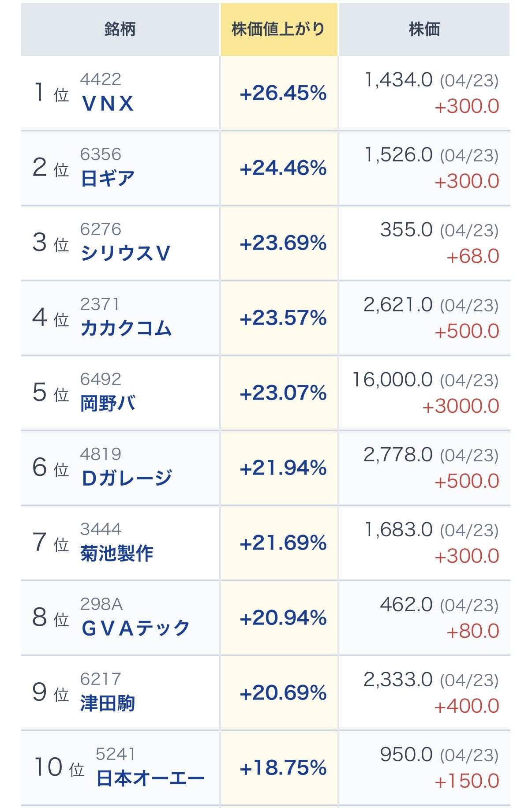
Task: Open the GVAテック stock page
Action: click(x=136, y=628)
